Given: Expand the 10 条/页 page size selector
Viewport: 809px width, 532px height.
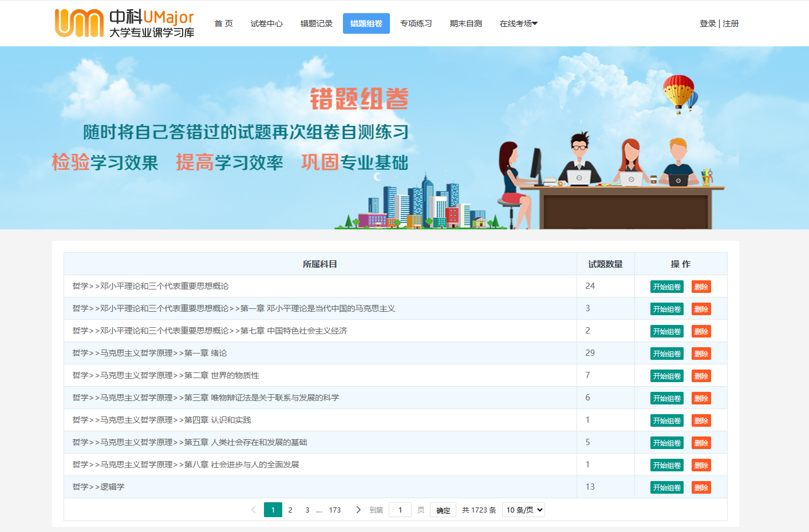Looking at the screenshot, I should click(x=523, y=510).
